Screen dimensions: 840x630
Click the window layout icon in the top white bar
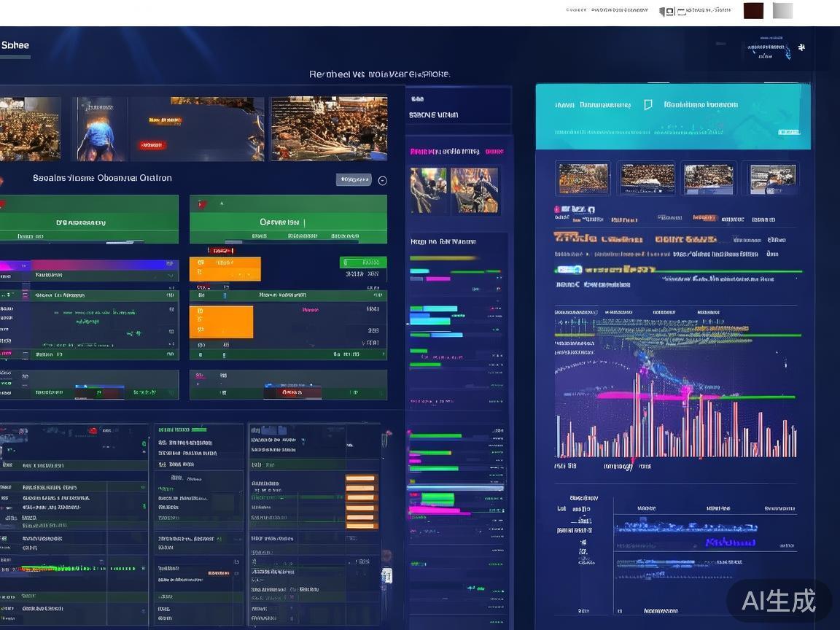tap(667, 11)
